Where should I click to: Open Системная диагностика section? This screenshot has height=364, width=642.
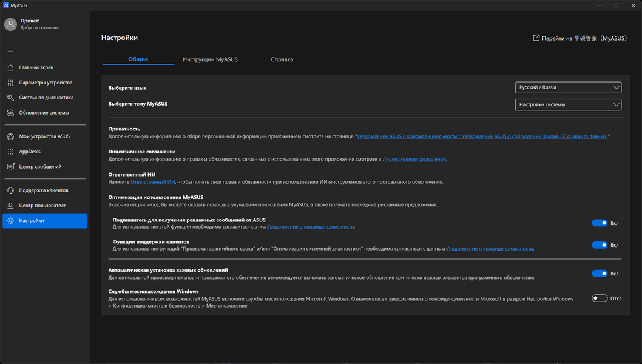tap(45, 98)
